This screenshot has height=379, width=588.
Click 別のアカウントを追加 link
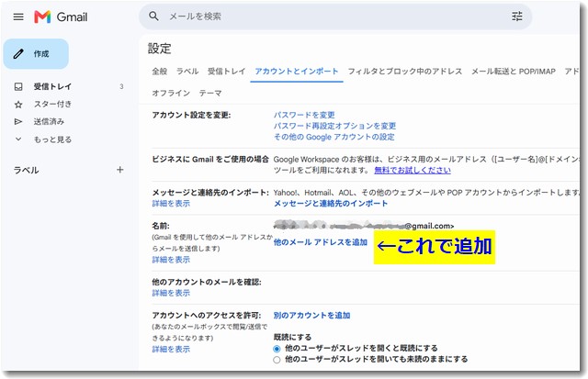point(311,316)
